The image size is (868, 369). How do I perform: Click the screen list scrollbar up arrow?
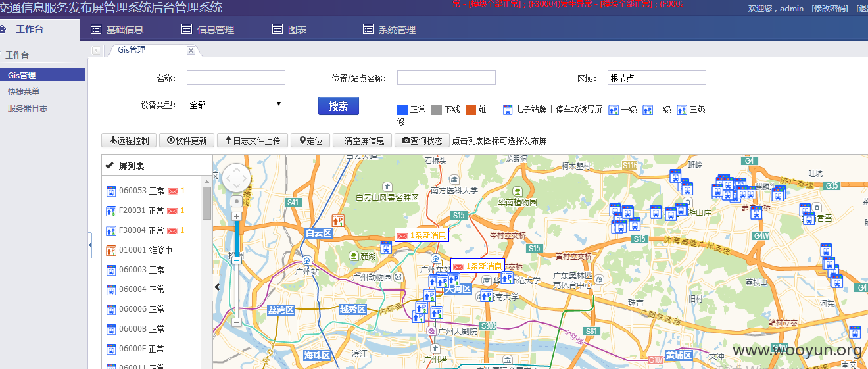pyautogui.click(x=206, y=180)
